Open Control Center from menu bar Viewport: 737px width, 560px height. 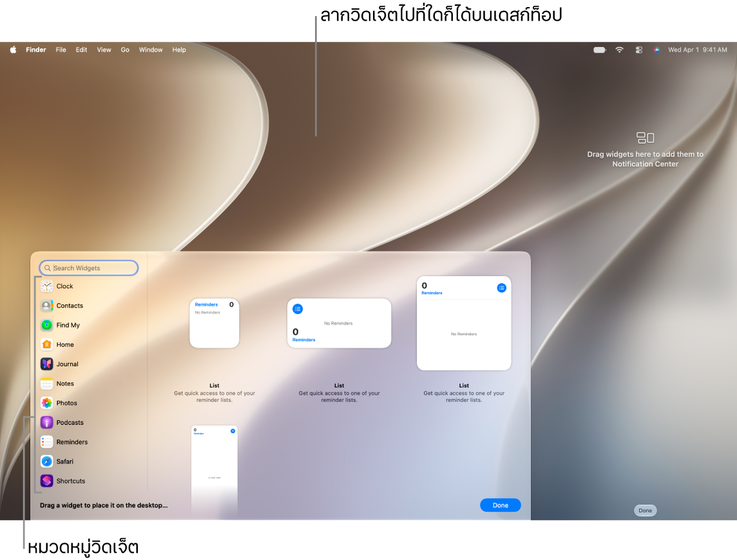[x=639, y=50]
